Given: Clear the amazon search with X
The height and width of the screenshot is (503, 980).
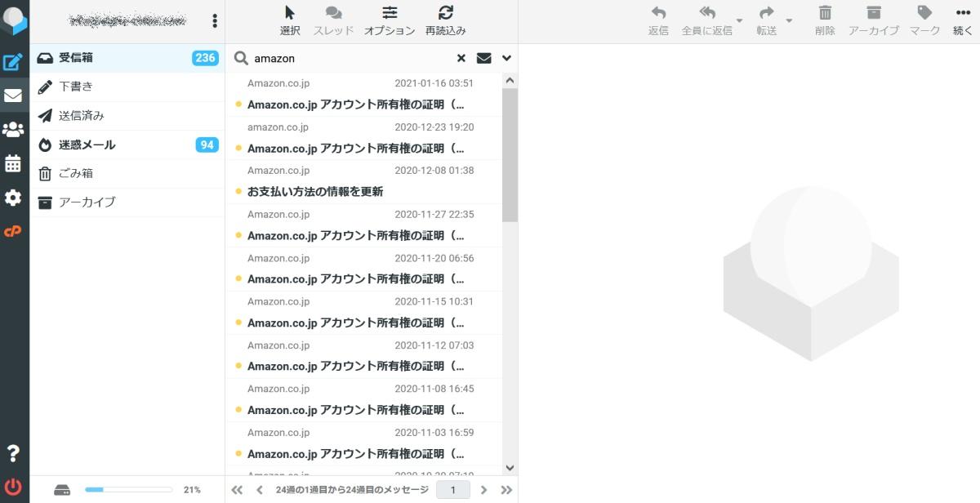Looking at the screenshot, I should (461, 58).
